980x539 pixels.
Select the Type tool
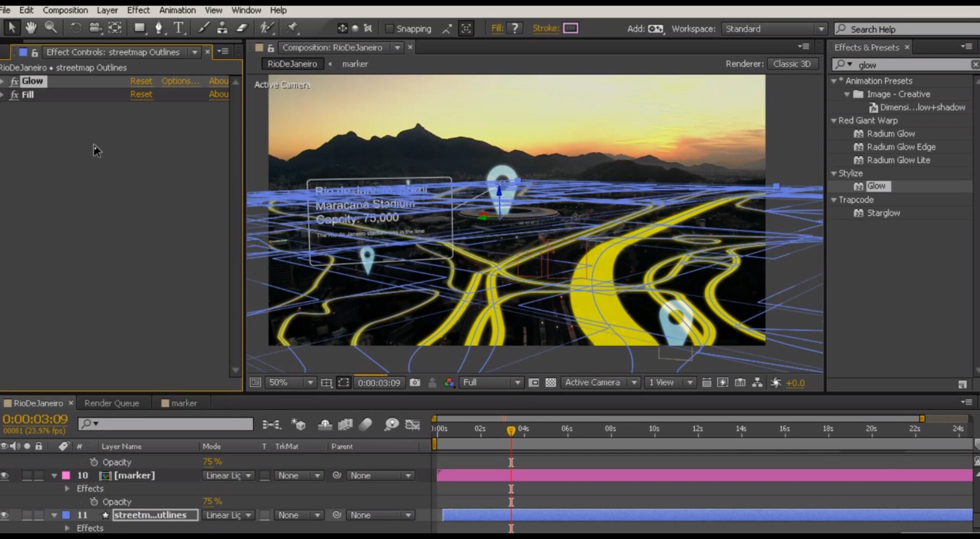[179, 28]
